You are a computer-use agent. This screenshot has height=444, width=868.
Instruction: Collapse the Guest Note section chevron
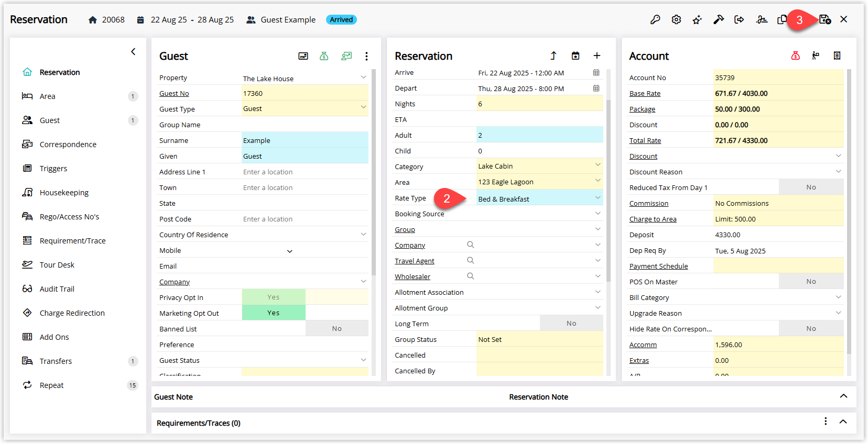(843, 396)
